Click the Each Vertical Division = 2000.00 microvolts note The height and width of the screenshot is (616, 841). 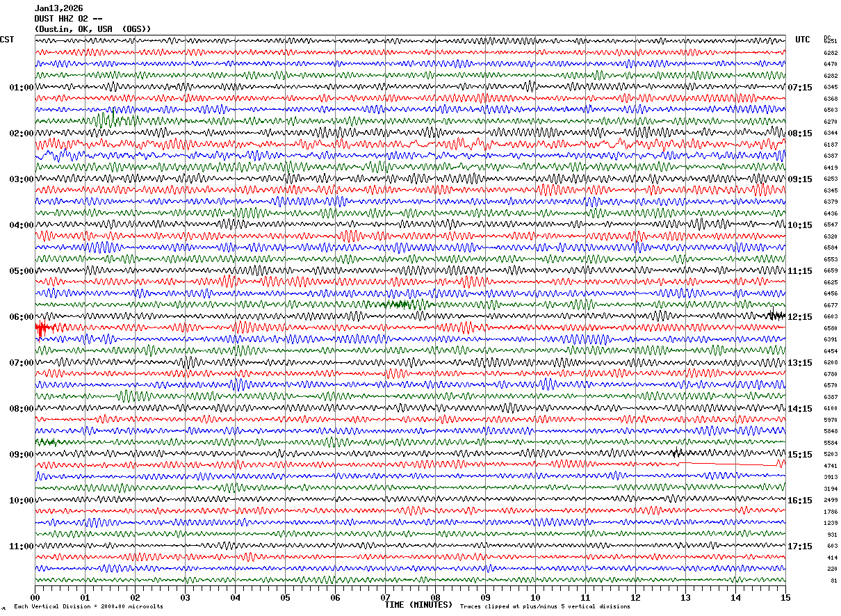click(x=88, y=606)
